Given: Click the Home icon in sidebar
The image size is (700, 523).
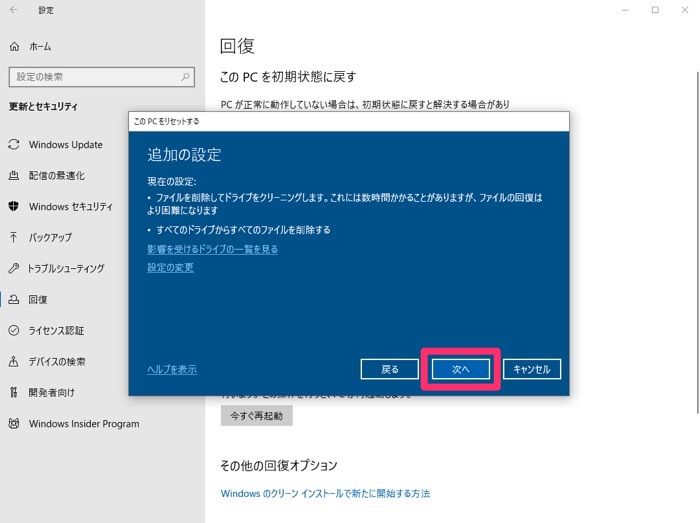Looking at the screenshot, I should click(x=14, y=46).
